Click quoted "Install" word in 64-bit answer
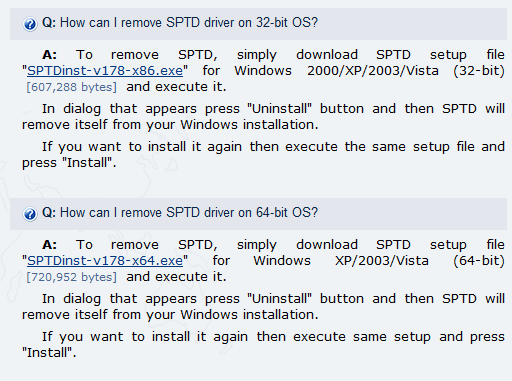The image size is (512, 381). point(48,353)
